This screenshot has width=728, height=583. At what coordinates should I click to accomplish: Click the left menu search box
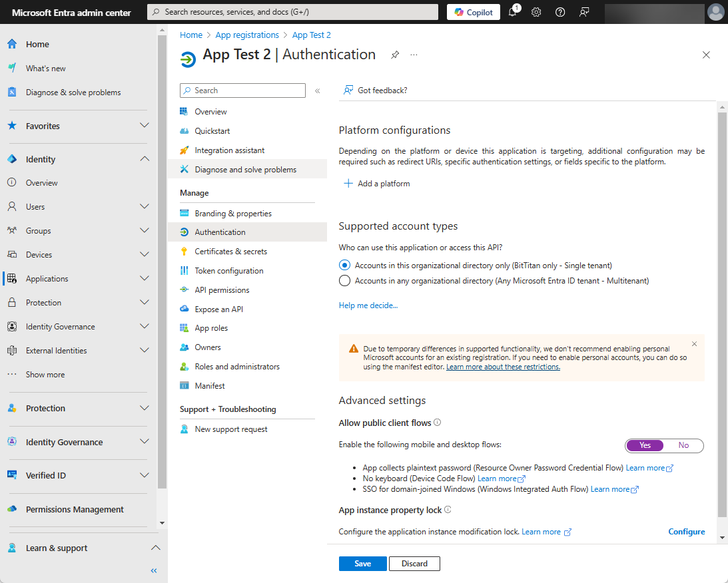pyautogui.click(x=242, y=90)
